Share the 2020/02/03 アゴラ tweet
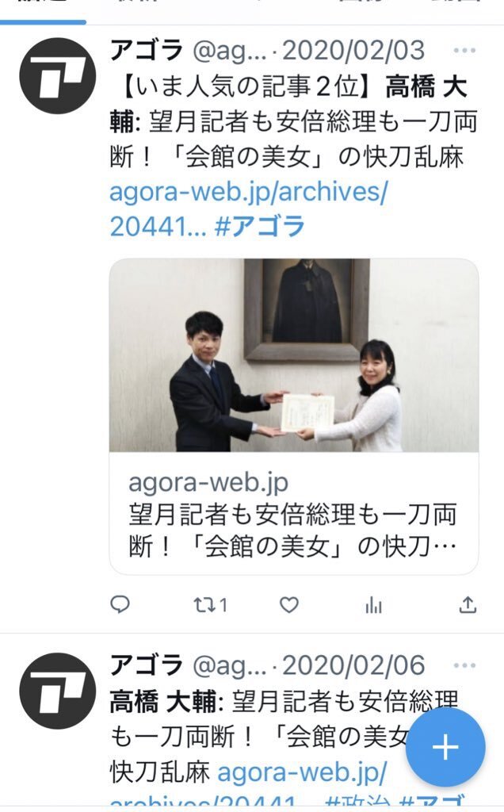Viewport: 504px width, 812px height. 468,603
